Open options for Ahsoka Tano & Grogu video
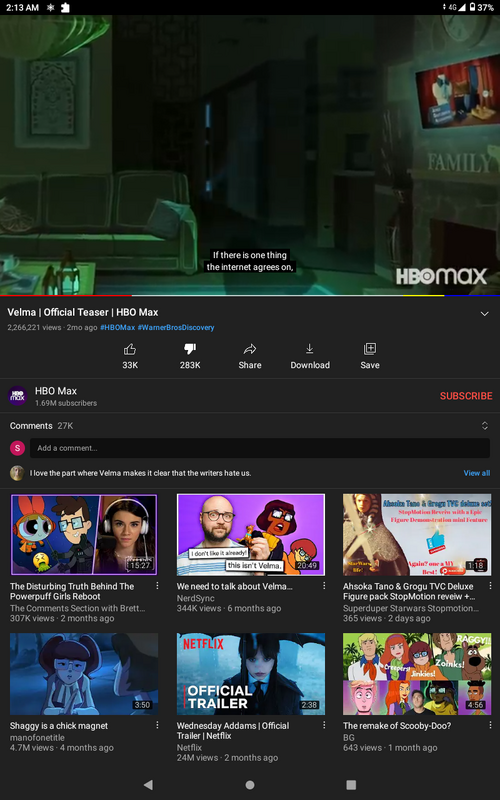The width and height of the screenshot is (500, 800). coord(490,586)
